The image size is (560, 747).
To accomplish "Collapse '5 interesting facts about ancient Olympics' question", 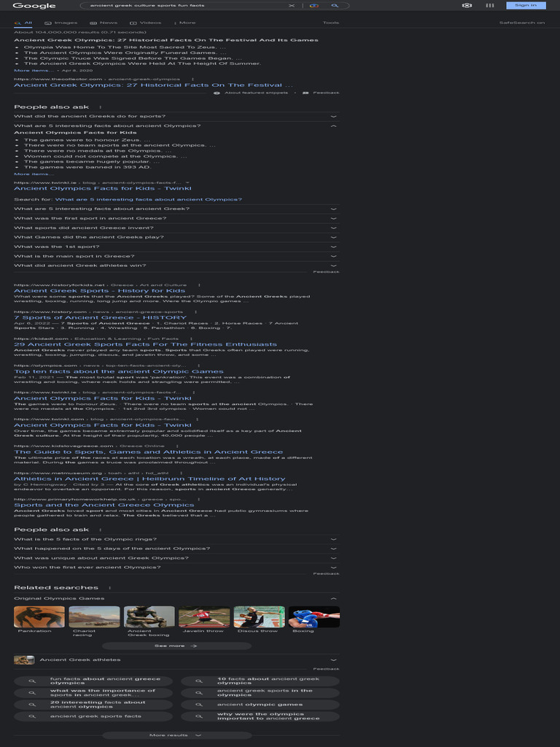I will point(176,125).
